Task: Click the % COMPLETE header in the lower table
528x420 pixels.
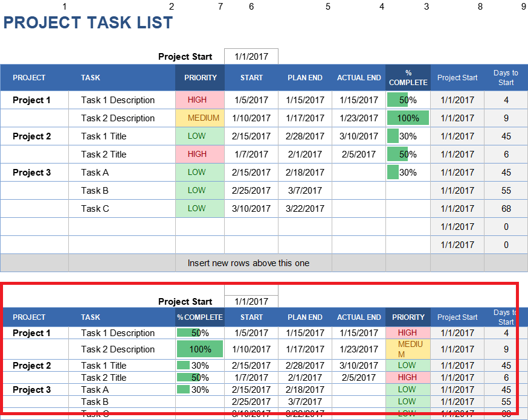Action: (200, 317)
